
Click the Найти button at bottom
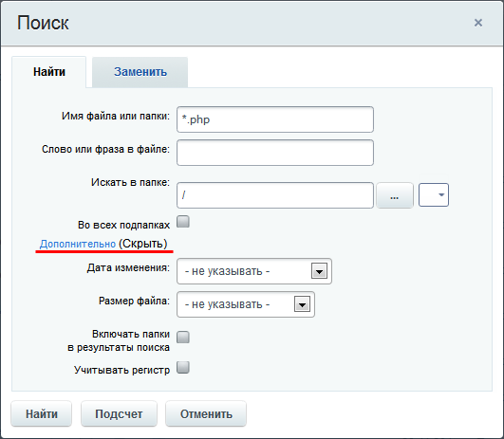point(42,414)
